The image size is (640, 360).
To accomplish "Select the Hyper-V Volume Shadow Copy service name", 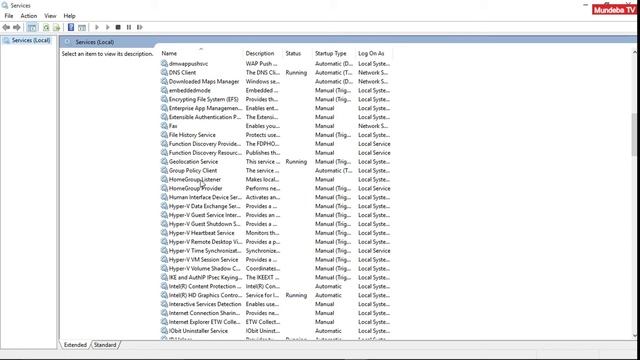I will coord(205,269).
